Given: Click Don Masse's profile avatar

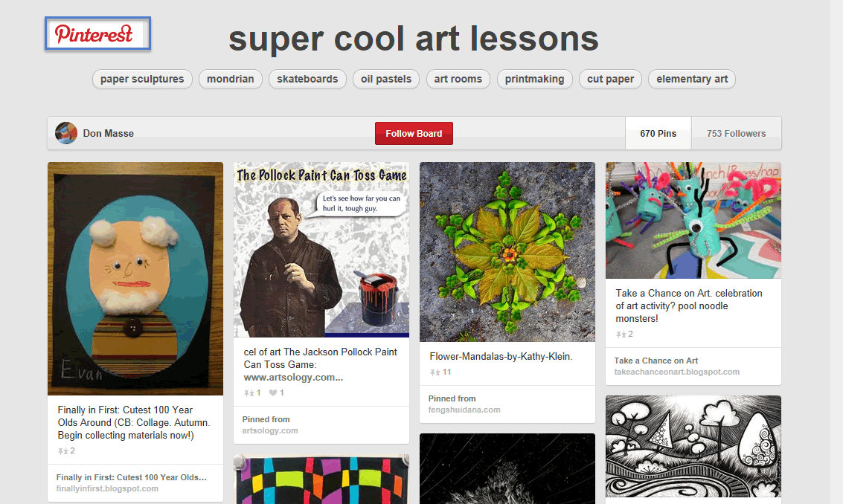Looking at the screenshot, I should pos(65,133).
